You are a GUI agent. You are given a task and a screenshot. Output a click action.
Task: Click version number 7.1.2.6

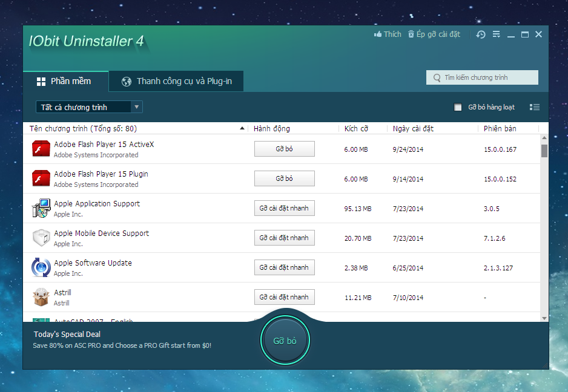[495, 238]
